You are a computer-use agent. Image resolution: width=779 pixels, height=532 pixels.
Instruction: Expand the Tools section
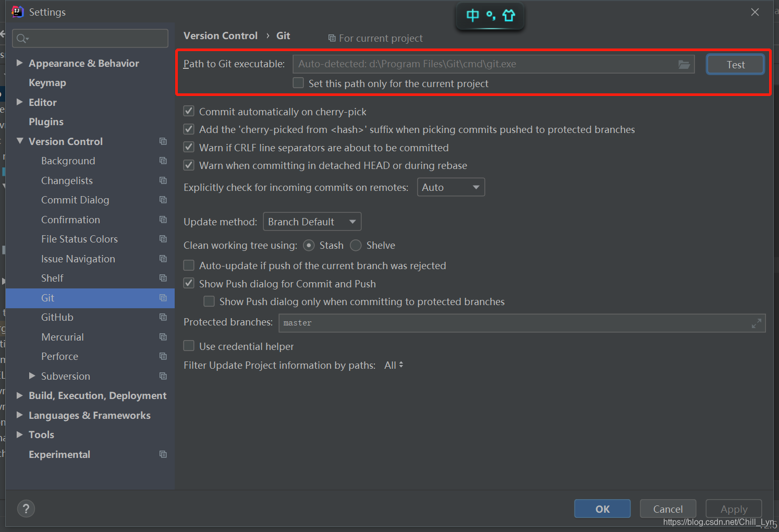click(x=19, y=434)
